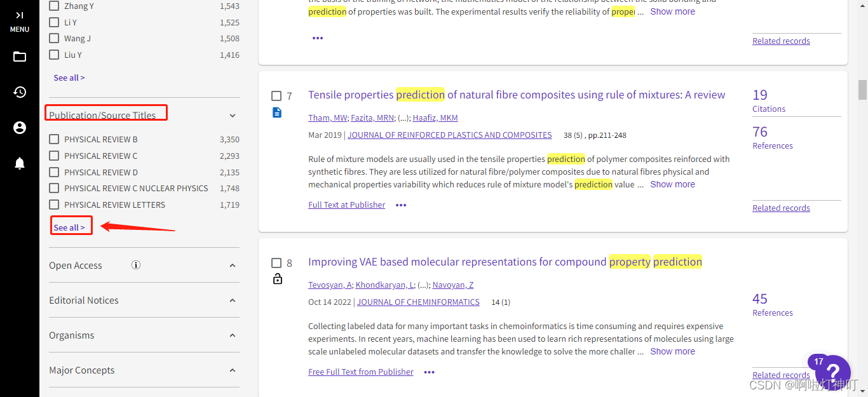Open the Tensile properties prediction article title
Image resolution: width=868 pixels, height=397 pixels.
coord(517,95)
